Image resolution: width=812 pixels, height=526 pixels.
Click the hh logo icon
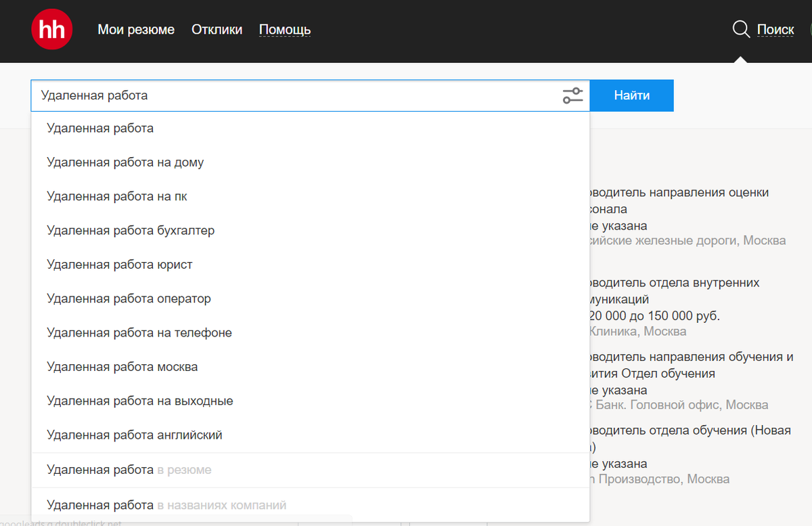[51, 29]
